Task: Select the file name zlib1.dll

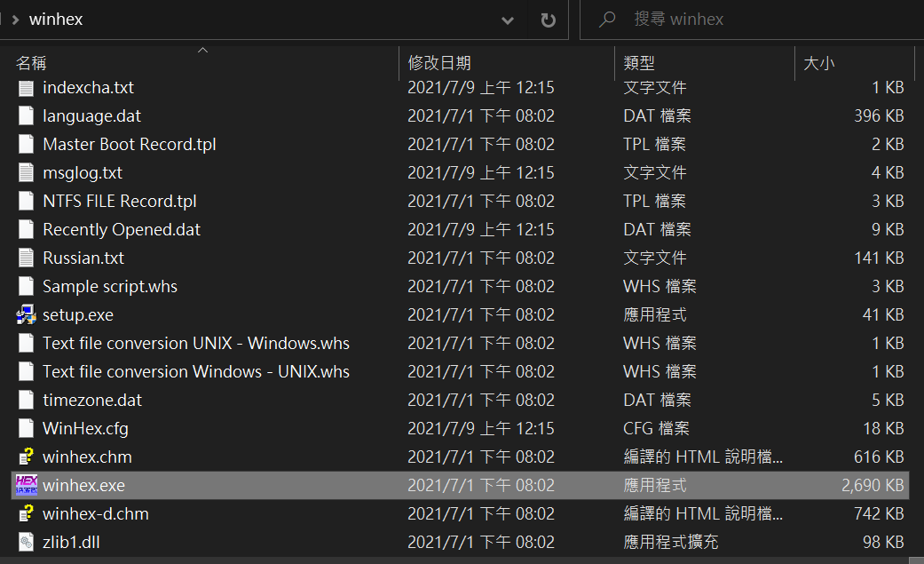Action: [71, 542]
